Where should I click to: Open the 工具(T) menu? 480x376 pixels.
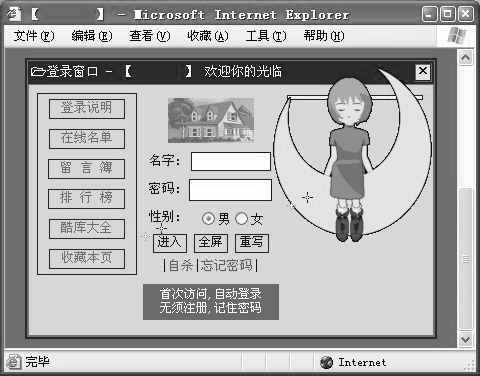pyautogui.click(x=266, y=36)
